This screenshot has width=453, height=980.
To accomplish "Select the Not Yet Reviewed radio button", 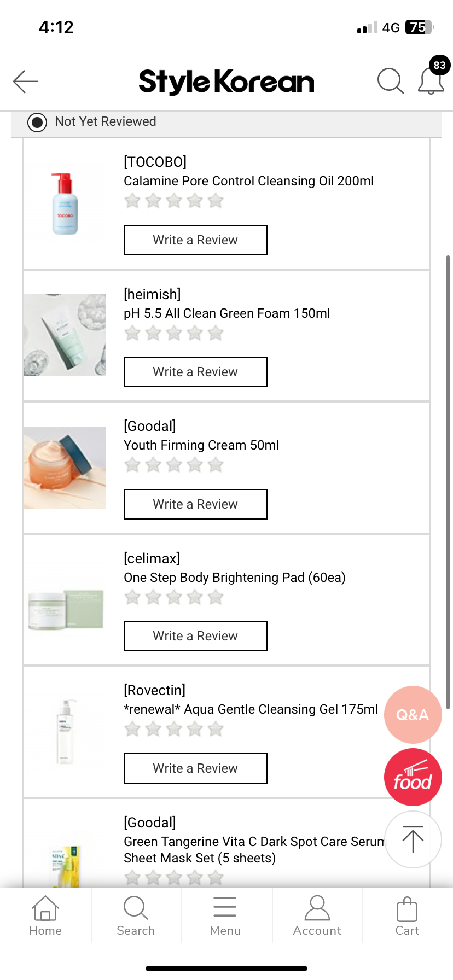I will pyautogui.click(x=37, y=122).
